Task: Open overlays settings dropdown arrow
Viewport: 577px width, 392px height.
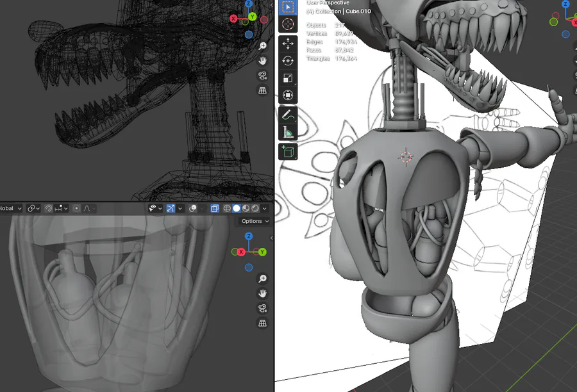Action: 202,209
